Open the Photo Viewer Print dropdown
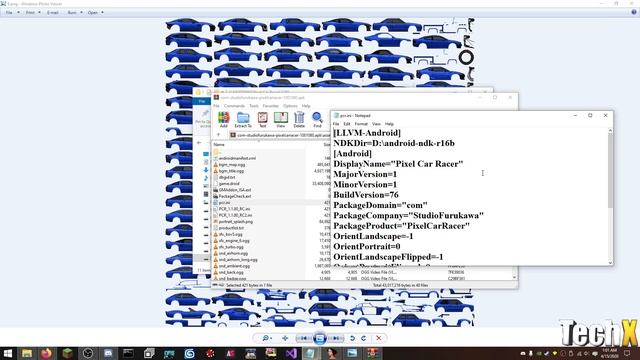The image size is (640, 360). [33, 13]
